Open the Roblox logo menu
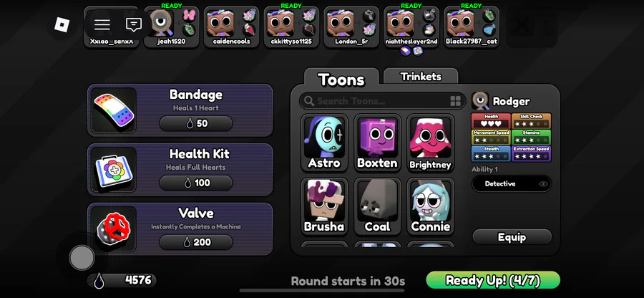Image resolution: width=644 pixels, height=298 pixels. coord(62,25)
